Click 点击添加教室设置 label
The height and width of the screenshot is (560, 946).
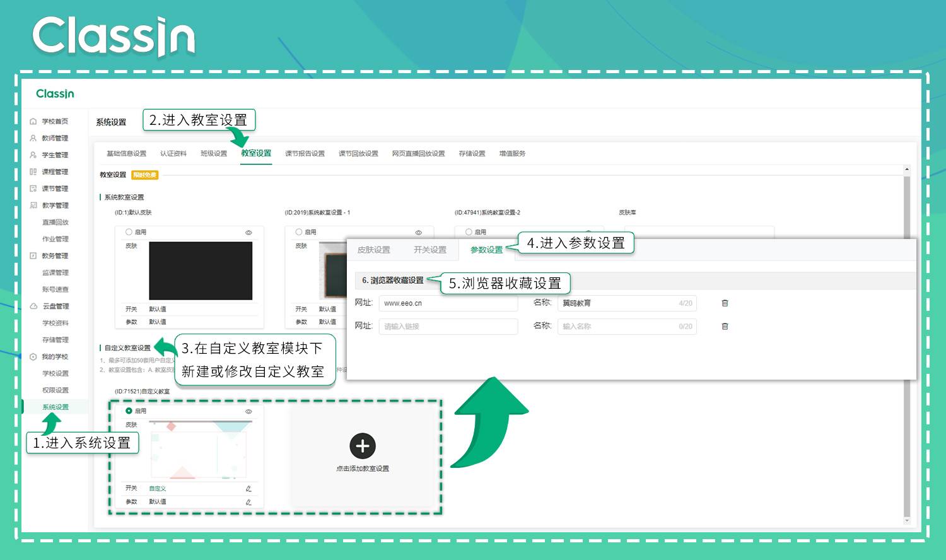coord(363,469)
